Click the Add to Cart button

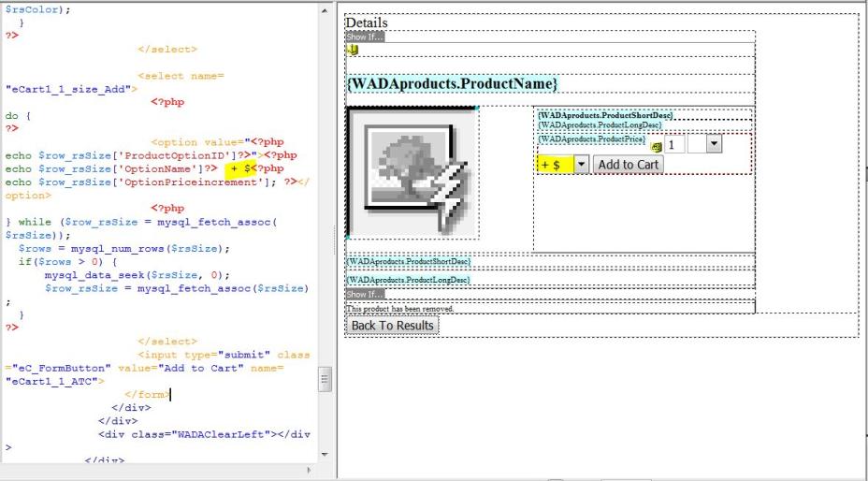628,165
